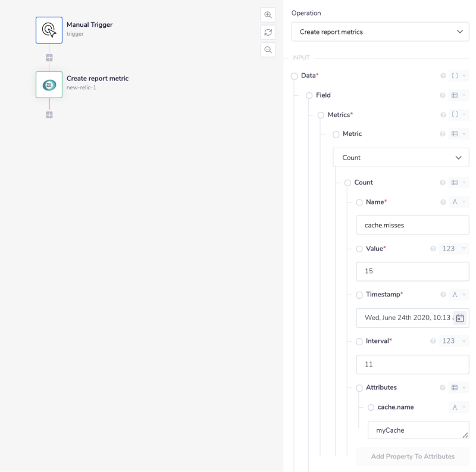
Task: Click the Interval input field
Action: (x=412, y=364)
